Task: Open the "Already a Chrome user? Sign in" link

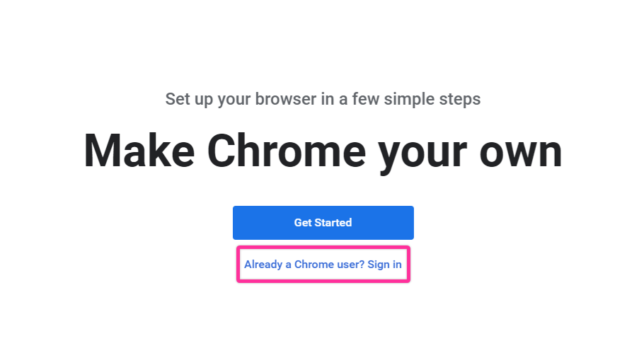Action: 323,265
